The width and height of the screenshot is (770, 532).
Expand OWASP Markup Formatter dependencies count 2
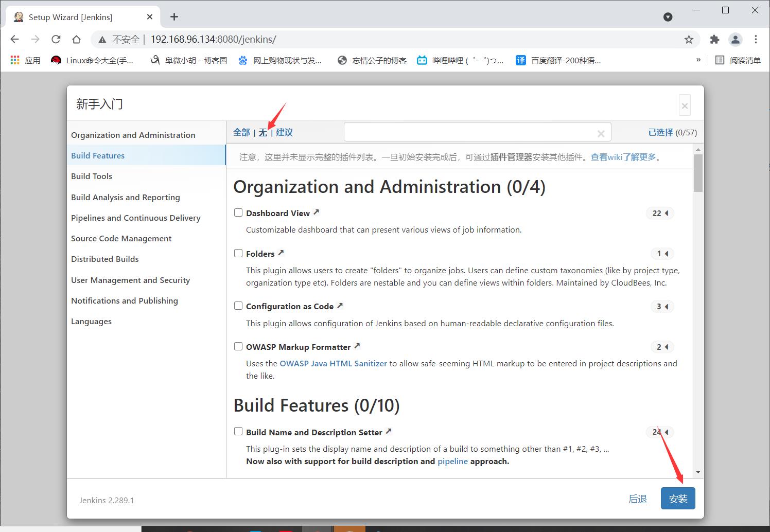pyautogui.click(x=662, y=347)
